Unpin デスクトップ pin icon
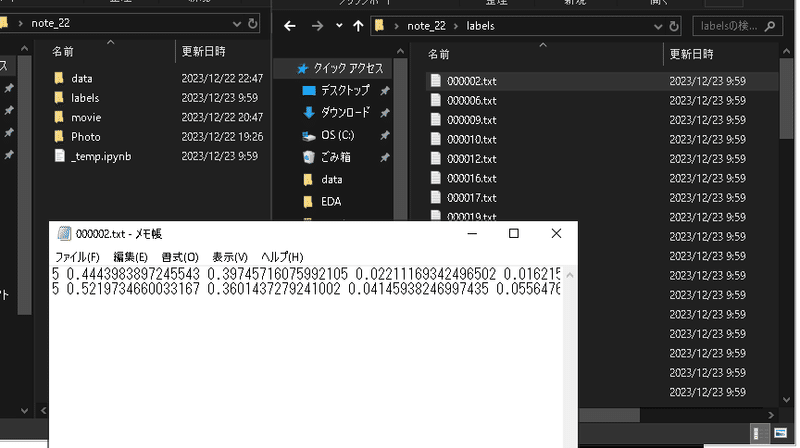This screenshot has height=448, width=800. point(385,91)
